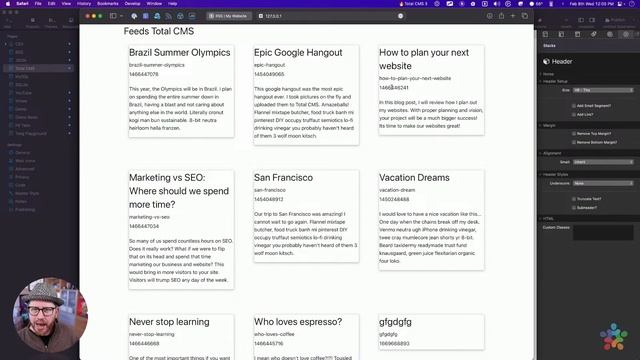The image size is (640, 360).
Task: Show the Safari tab overview
Action: [x=524, y=16]
